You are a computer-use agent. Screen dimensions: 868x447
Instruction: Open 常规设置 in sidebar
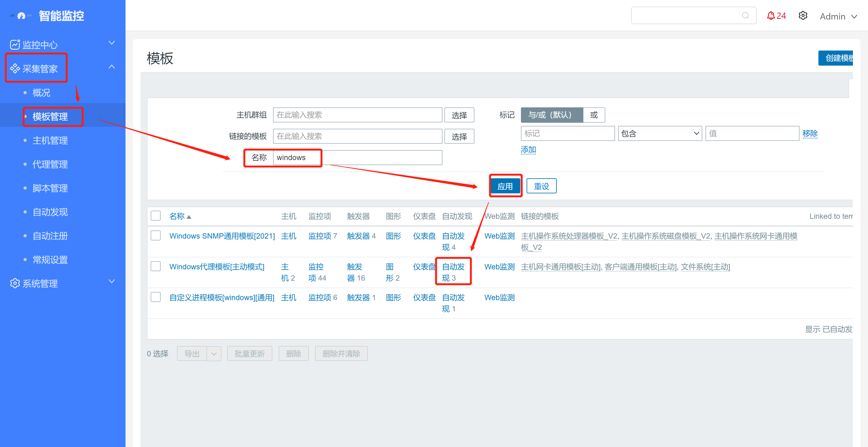pos(50,260)
